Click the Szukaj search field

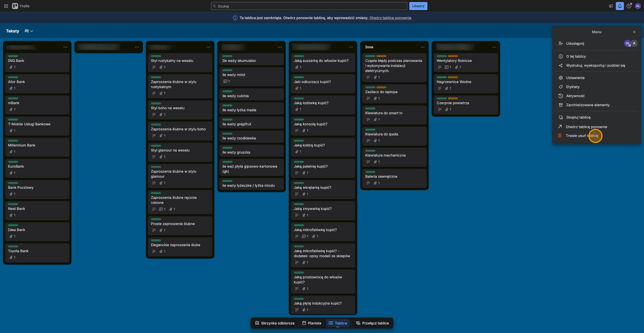tap(309, 6)
